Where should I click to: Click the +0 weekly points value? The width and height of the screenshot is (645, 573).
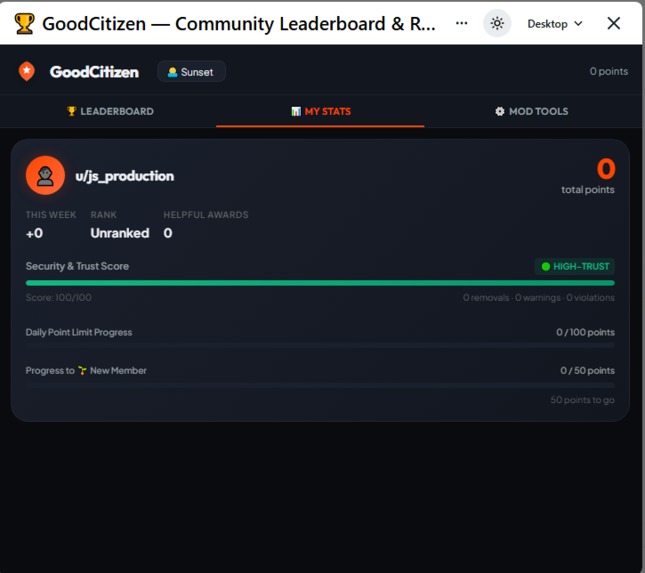[x=34, y=233]
